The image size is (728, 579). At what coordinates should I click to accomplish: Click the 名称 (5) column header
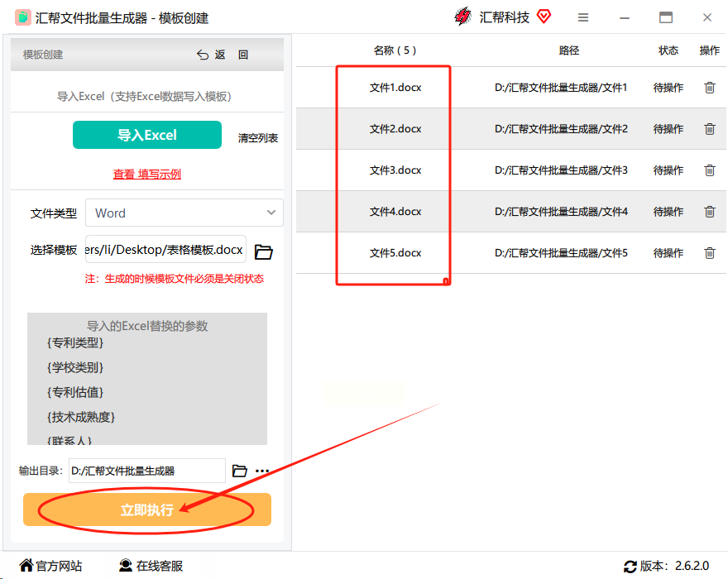coord(395,50)
